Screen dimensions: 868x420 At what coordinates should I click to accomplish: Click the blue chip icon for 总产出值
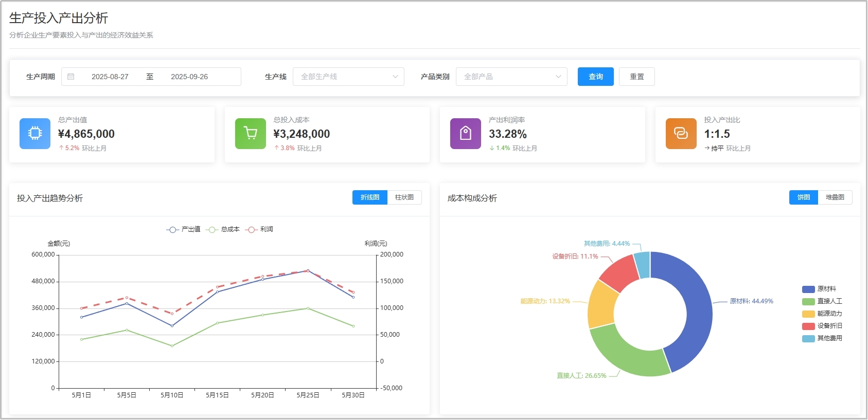pyautogui.click(x=35, y=134)
